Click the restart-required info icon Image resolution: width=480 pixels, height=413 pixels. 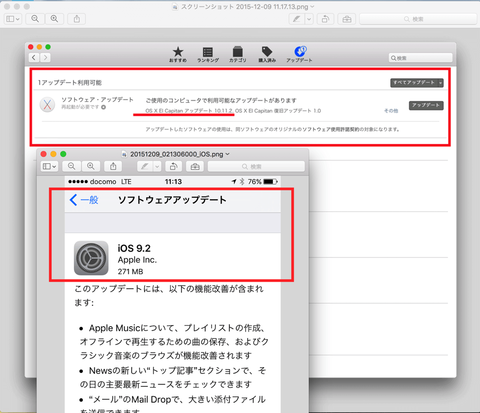[104, 107]
